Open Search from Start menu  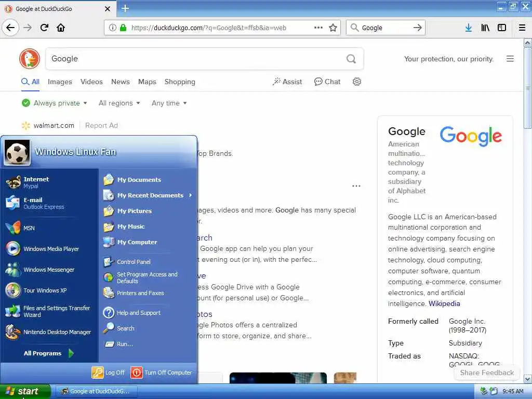(x=148, y=328)
